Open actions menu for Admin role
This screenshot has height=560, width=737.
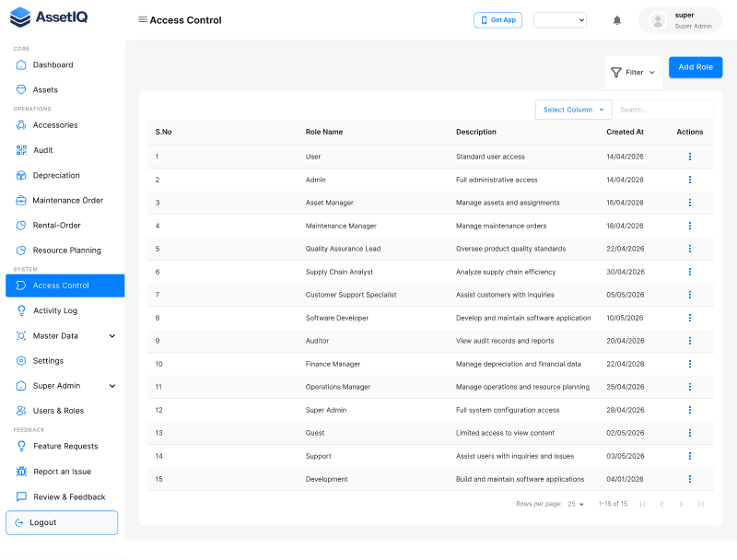tap(689, 180)
